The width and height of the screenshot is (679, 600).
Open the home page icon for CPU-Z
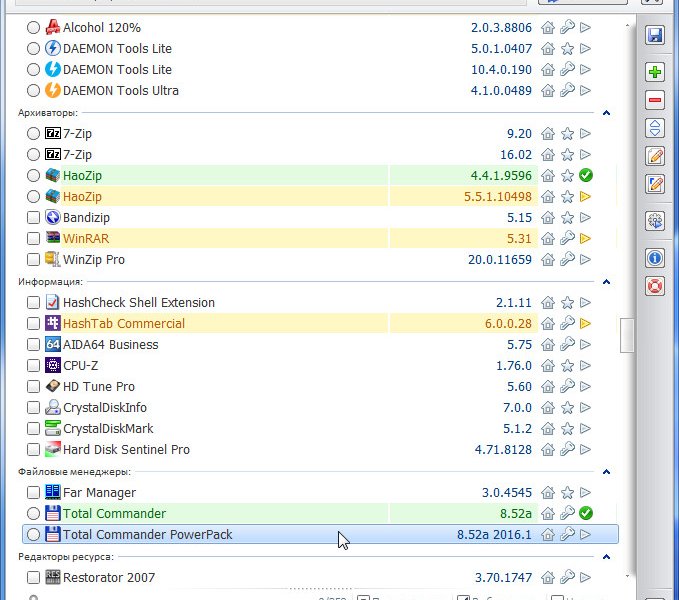(548, 366)
